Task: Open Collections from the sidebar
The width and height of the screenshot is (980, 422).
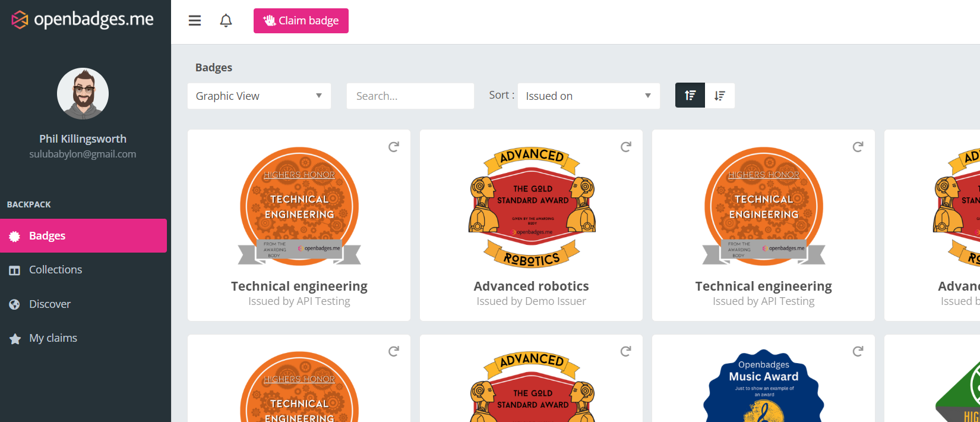Action: [x=55, y=270]
